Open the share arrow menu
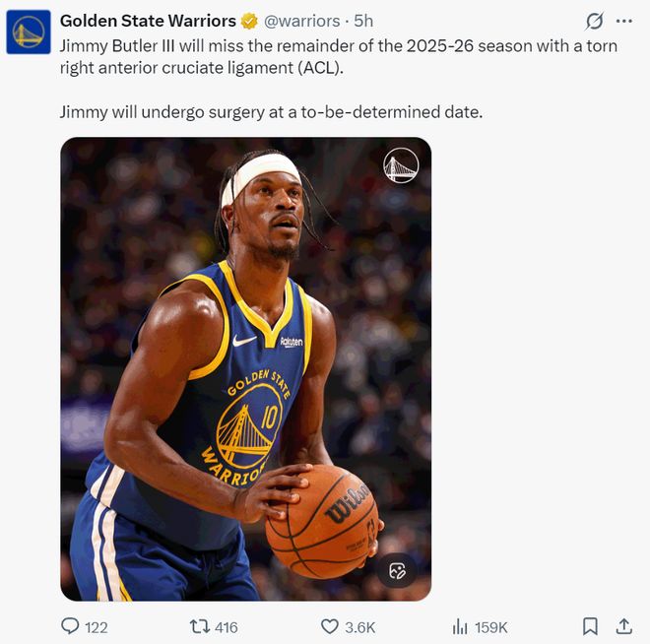The height and width of the screenshot is (644, 650). point(623,626)
